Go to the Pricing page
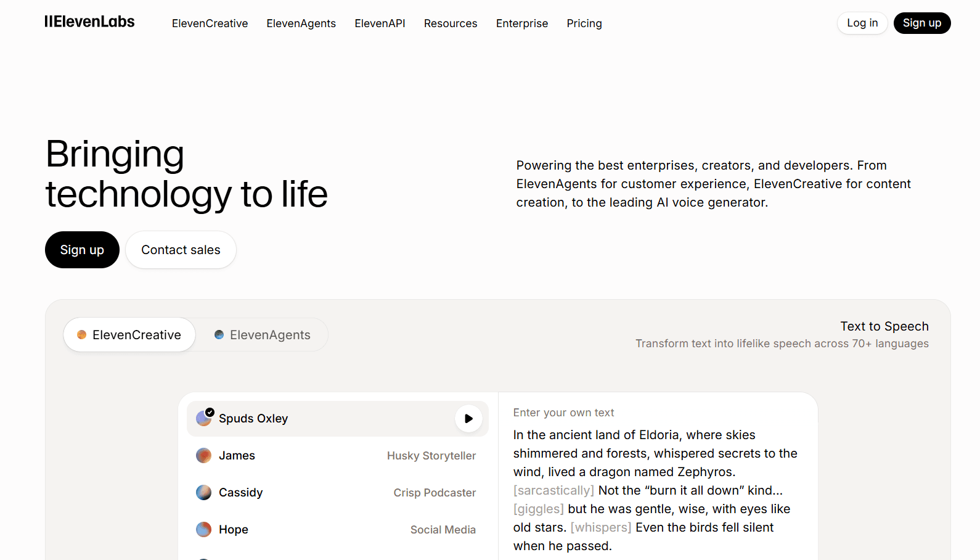Viewport: 980px width, 560px height. point(584,23)
